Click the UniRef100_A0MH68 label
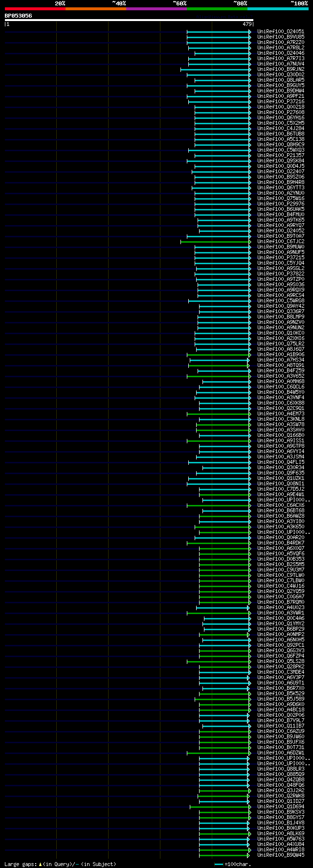Viewport: 313px width, 868px height. click(281, 381)
